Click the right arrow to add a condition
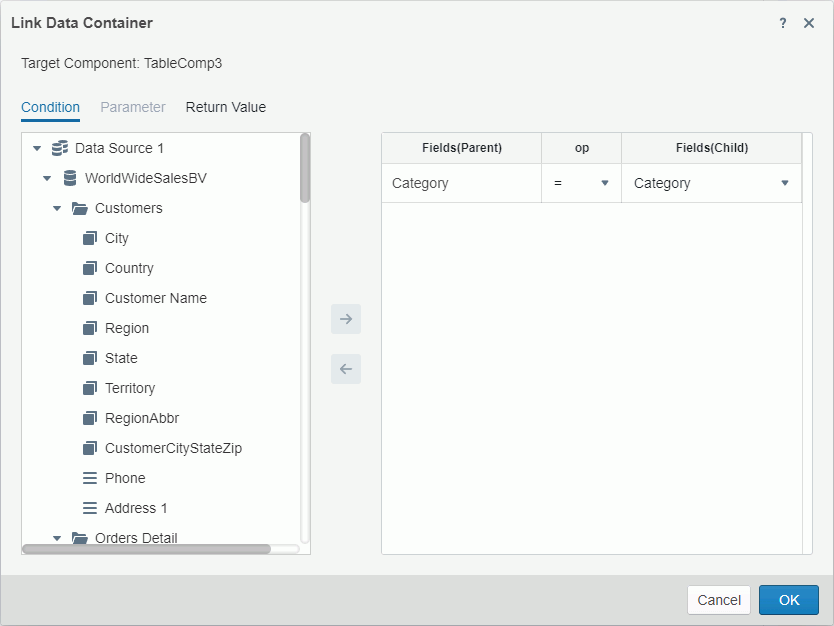 click(345, 319)
